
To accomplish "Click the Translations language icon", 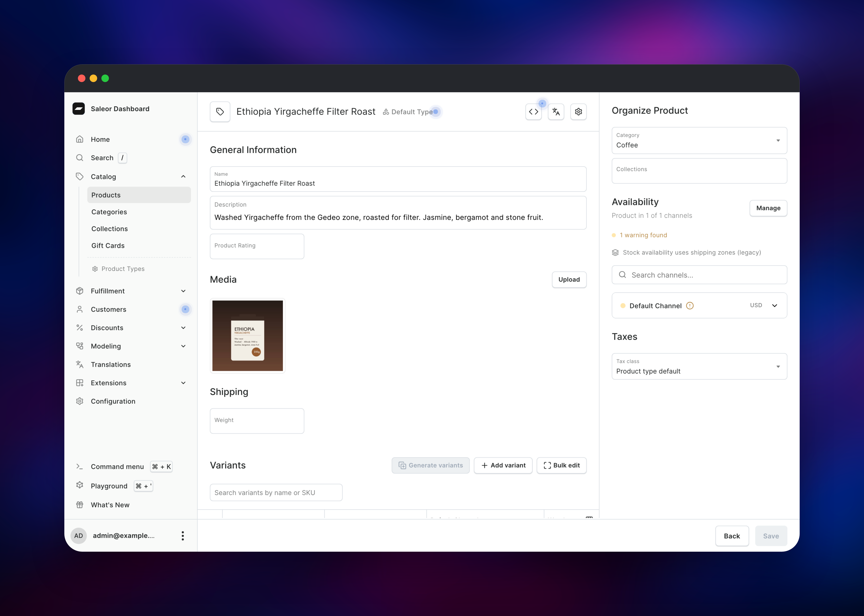I will point(80,364).
